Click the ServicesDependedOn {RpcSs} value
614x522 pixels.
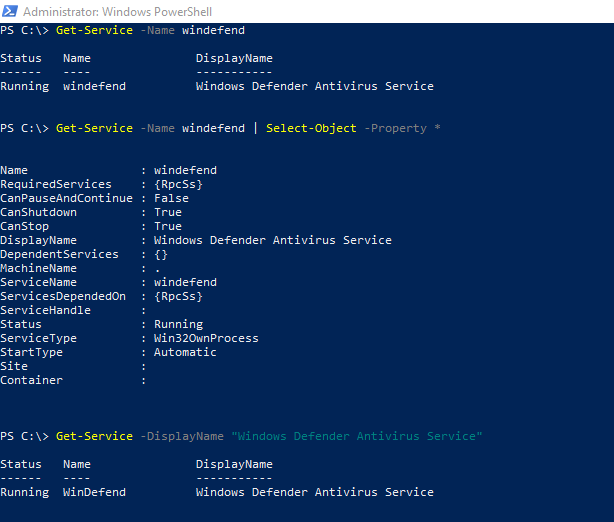pyautogui.click(x=178, y=296)
